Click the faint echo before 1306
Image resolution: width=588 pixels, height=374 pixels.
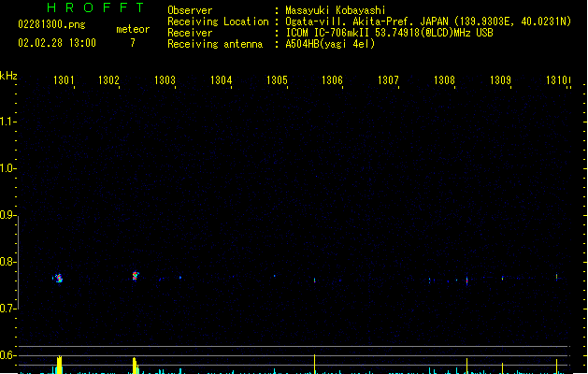click(x=315, y=280)
